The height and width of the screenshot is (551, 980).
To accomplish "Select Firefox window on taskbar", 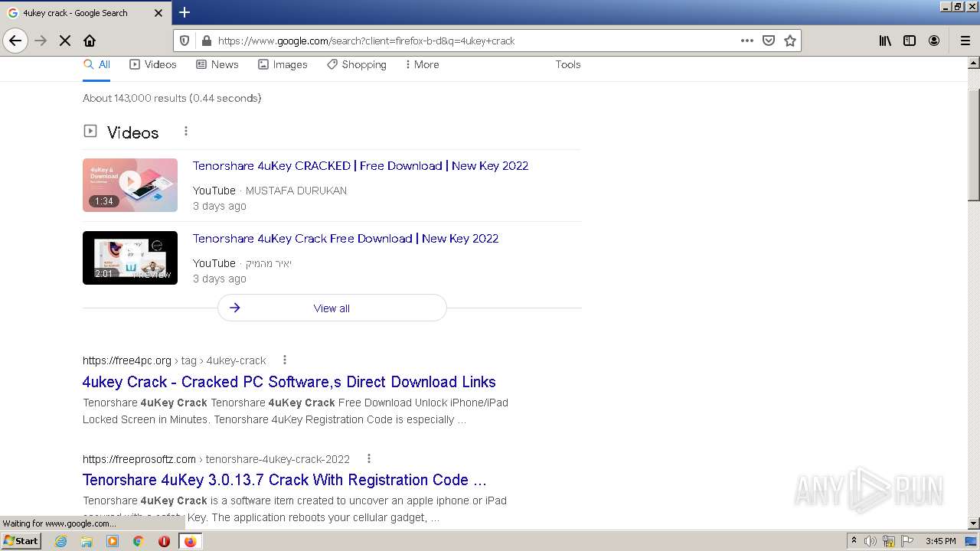I will (190, 541).
